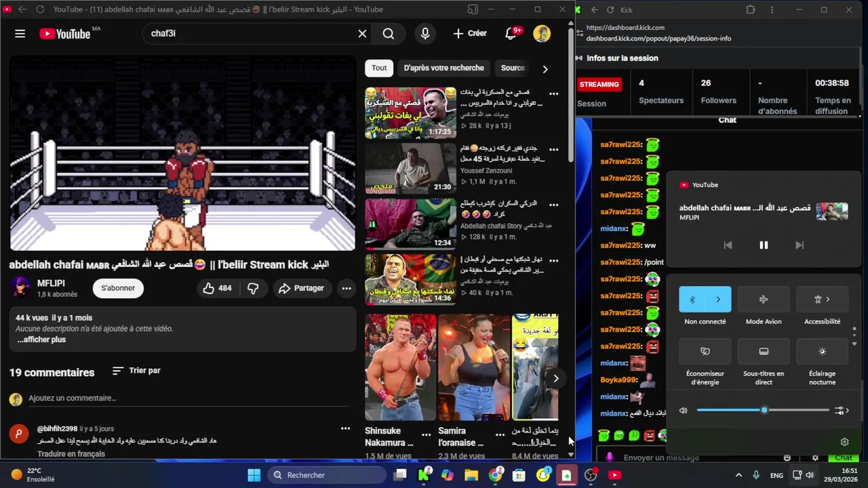Toggle Bluetooth in quick settings
This screenshot has width=868, height=488.
[692, 300]
